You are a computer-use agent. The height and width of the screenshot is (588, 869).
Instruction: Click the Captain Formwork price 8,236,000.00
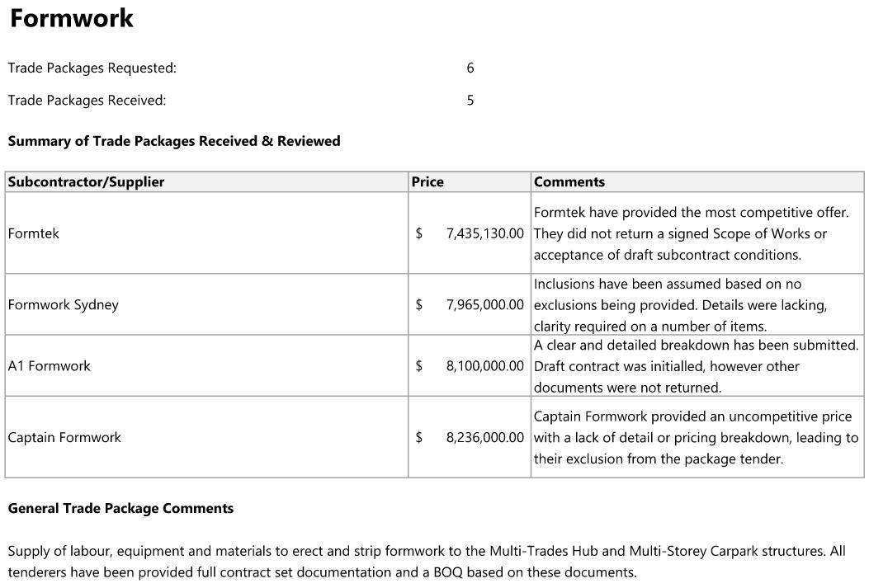point(484,438)
